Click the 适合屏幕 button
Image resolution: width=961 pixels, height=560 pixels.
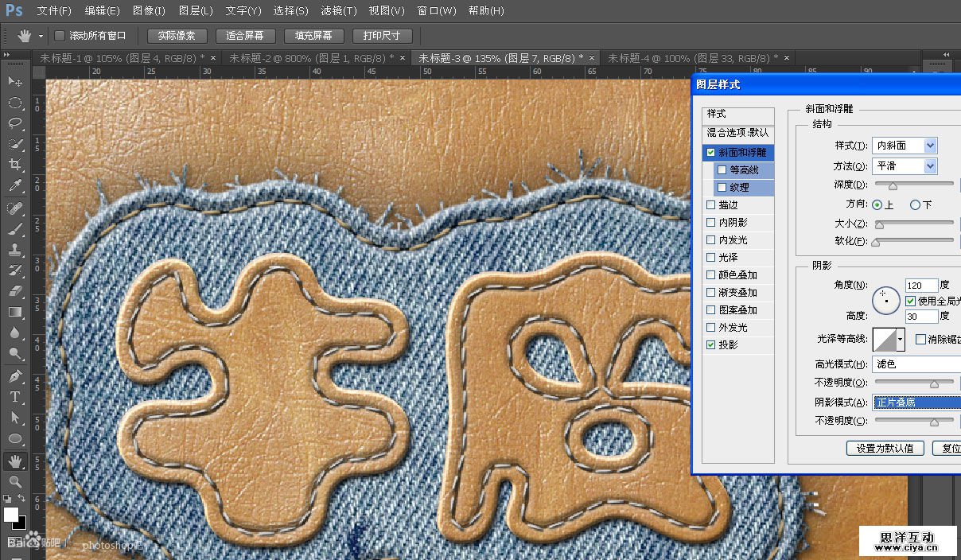coord(245,36)
